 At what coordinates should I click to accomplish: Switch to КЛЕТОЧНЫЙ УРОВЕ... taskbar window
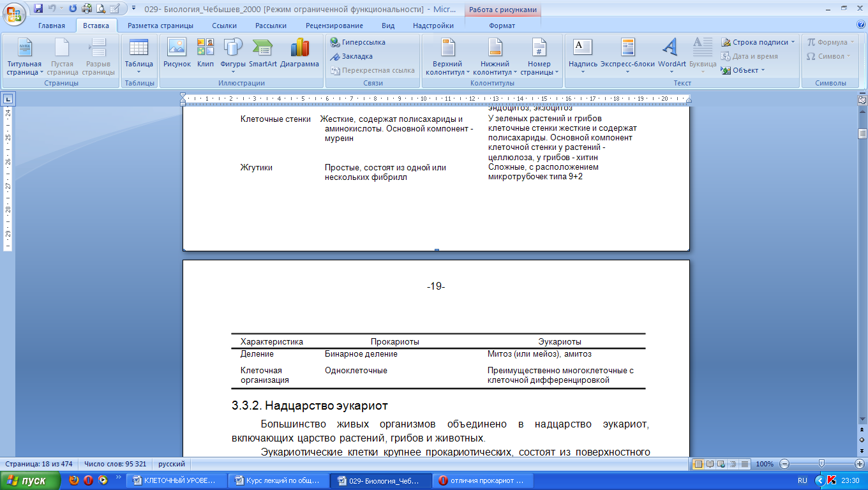(177, 480)
